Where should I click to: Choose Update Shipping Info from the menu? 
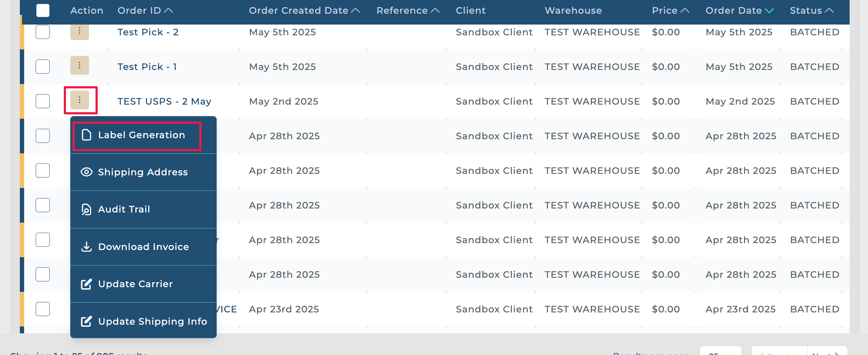(152, 321)
